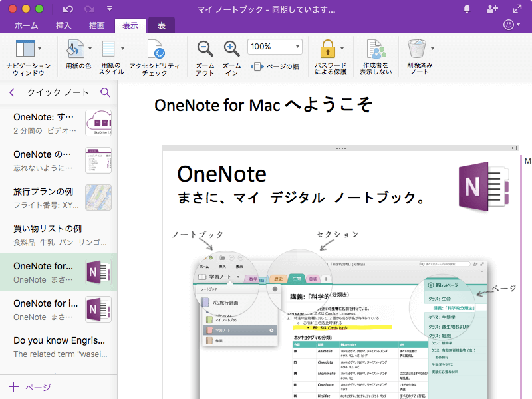Click the まさに、マイ デジタル ノートブック。 tagline

tap(301, 198)
